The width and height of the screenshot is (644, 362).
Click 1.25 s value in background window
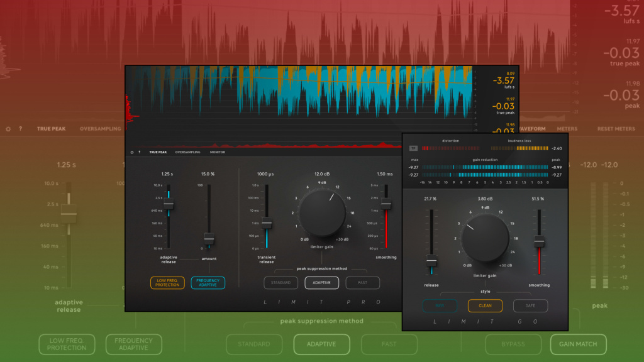pyautogui.click(x=66, y=165)
